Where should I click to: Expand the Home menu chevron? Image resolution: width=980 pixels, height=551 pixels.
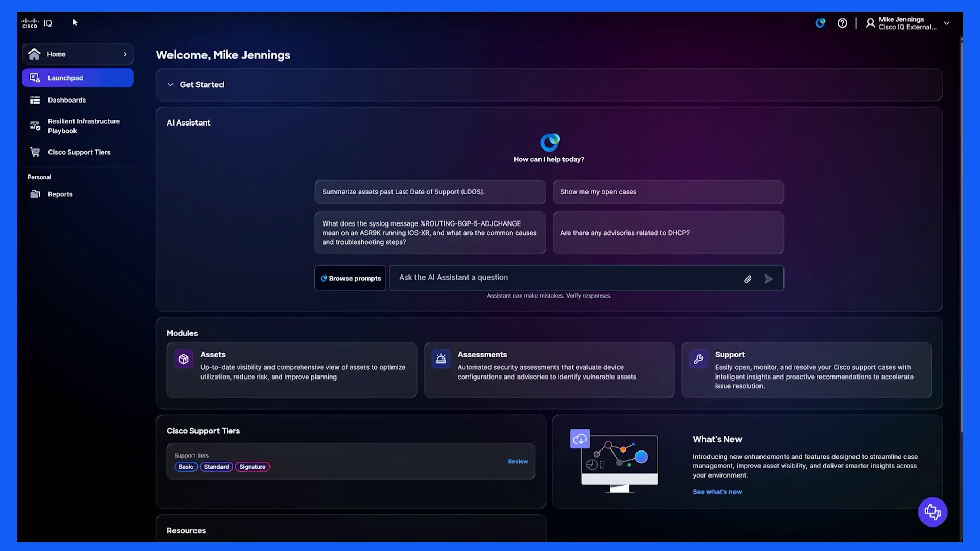pyautogui.click(x=125, y=54)
